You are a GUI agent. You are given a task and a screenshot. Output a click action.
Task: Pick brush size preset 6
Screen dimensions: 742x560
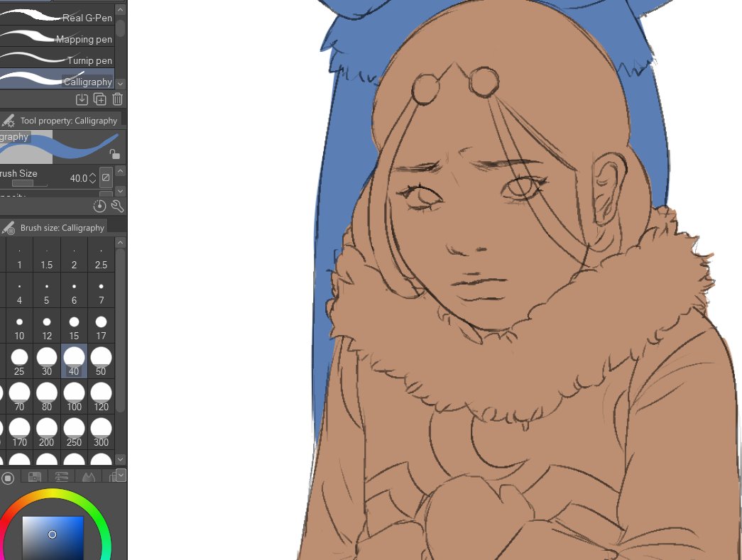tap(74, 290)
